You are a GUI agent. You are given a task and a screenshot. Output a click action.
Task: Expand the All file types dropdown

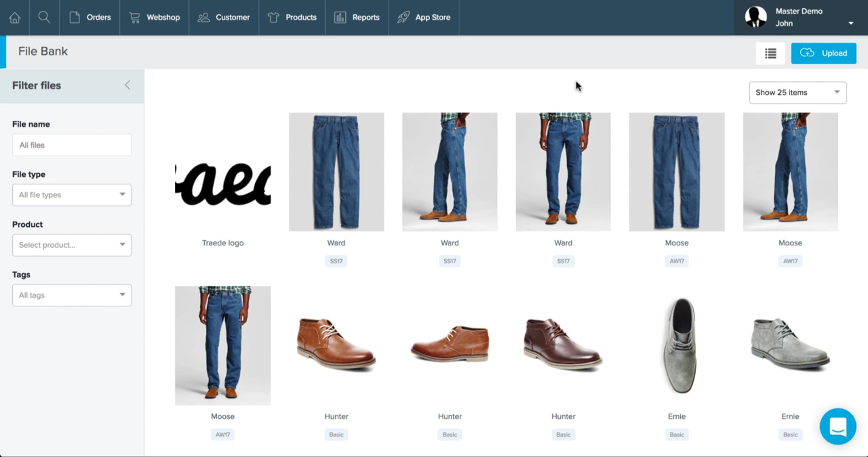pos(72,195)
